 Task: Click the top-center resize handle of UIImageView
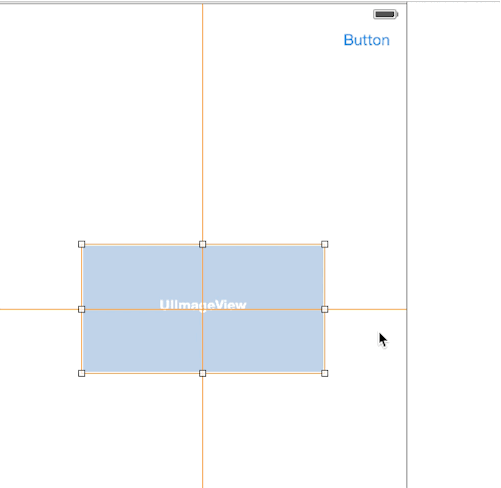(203, 244)
